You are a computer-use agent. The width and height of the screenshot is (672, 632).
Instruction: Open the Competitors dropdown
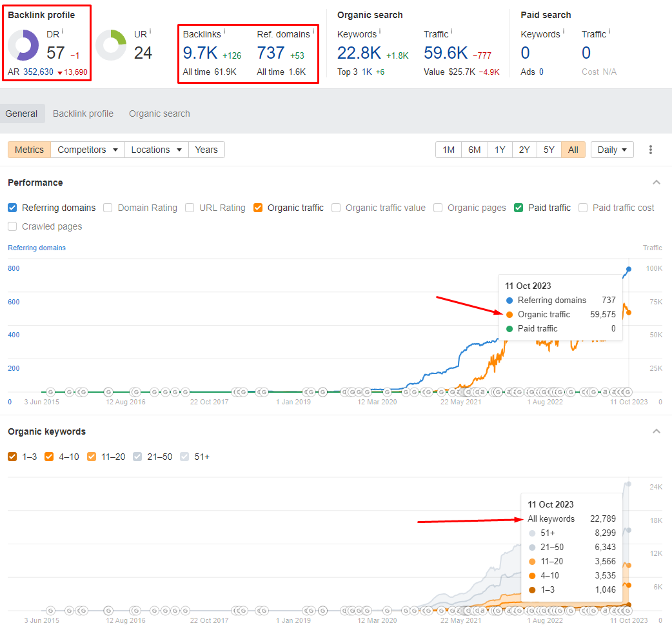tap(88, 150)
